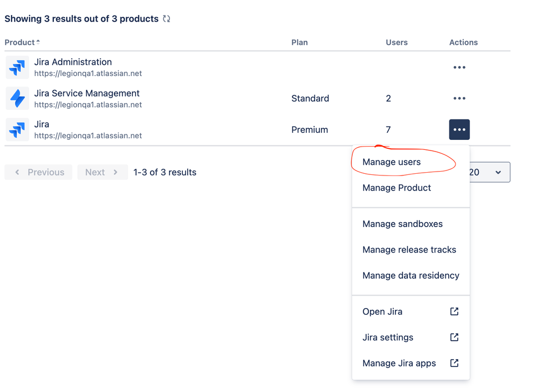Screen dimensions: 555x392
Task: Choose Manage Jira apps menu entry
Action: pyautogui.click(x=411, y=363)
